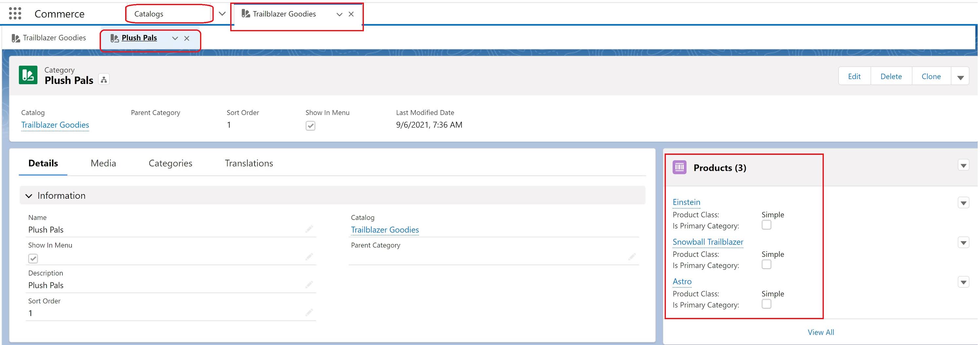Click the Clone button
The width and height of the screenshot is (980, 345).
[x=931, y=76]
